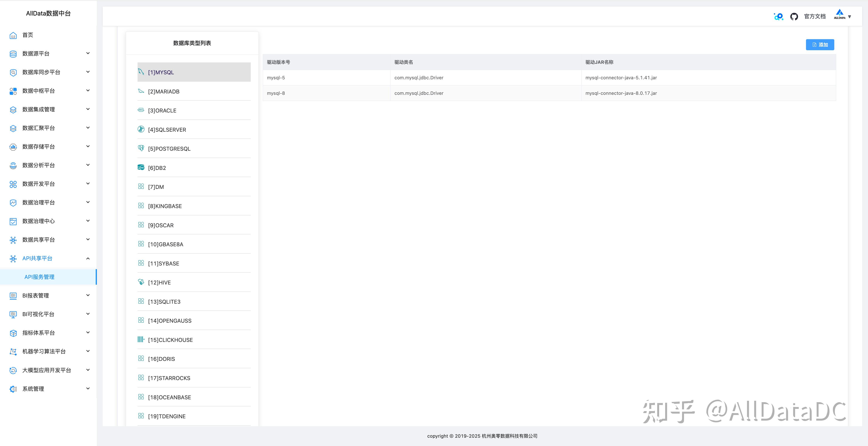Click the database icon beside 数据源平台
Screen dimensions: 868x446
(13, 54)
